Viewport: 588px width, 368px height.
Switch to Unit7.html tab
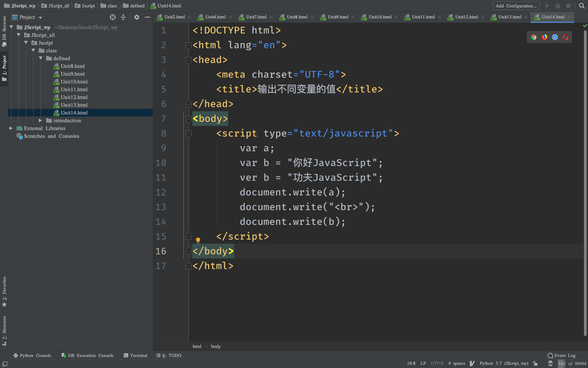point(256,17)
